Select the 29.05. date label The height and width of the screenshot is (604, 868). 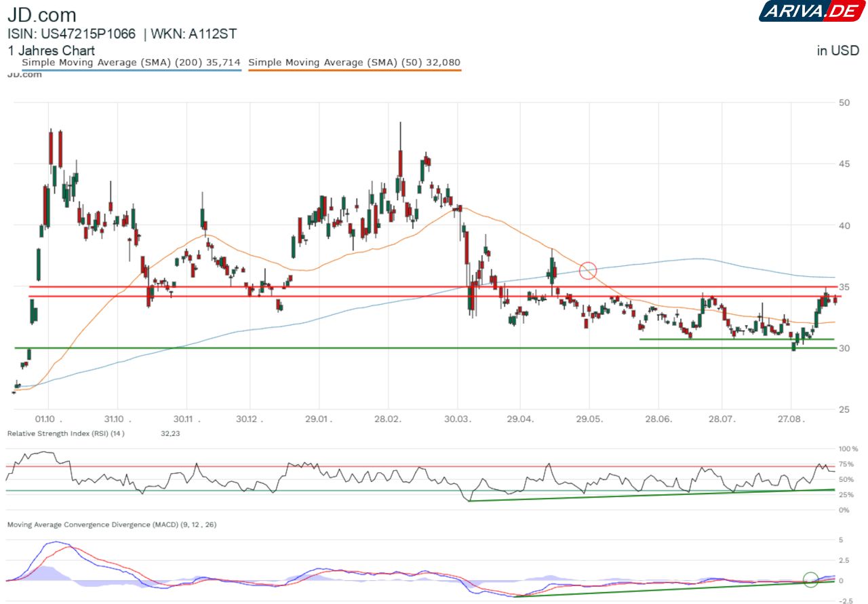point(589,419)
